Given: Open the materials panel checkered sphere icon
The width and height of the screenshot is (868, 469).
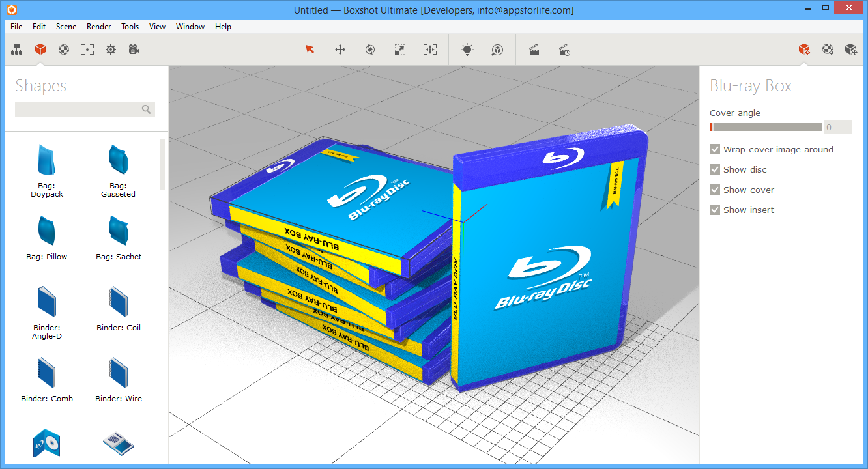Looking at the screenshot, I should 64,50.
